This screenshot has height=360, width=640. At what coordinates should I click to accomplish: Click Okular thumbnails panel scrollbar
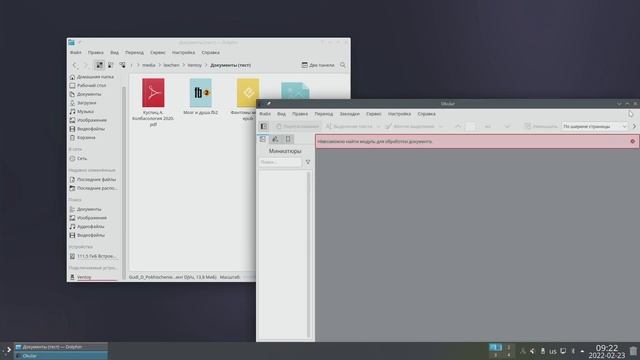[x=309, y=255]
